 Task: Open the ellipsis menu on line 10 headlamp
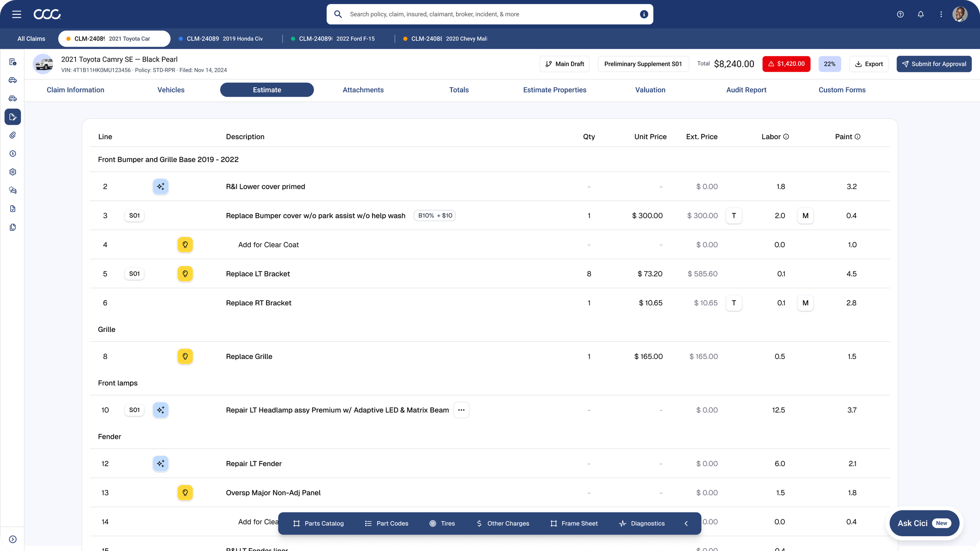point(461,410)
